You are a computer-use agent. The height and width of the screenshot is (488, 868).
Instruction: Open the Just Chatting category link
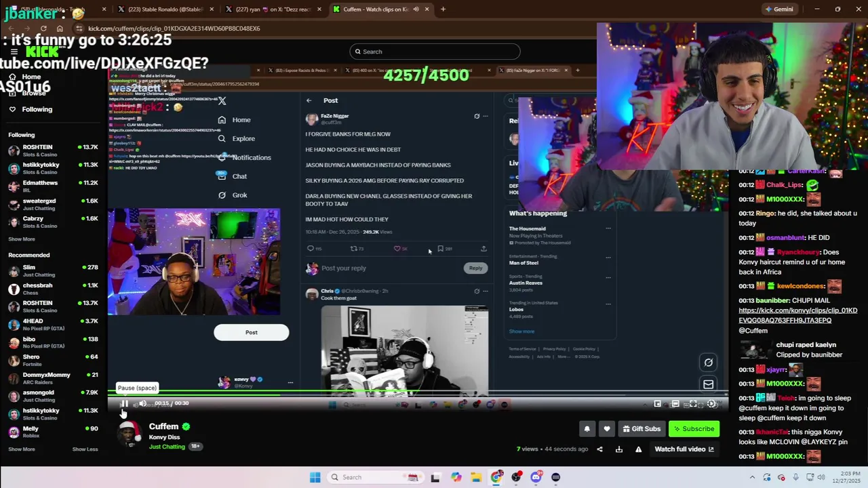coord(167,447)
